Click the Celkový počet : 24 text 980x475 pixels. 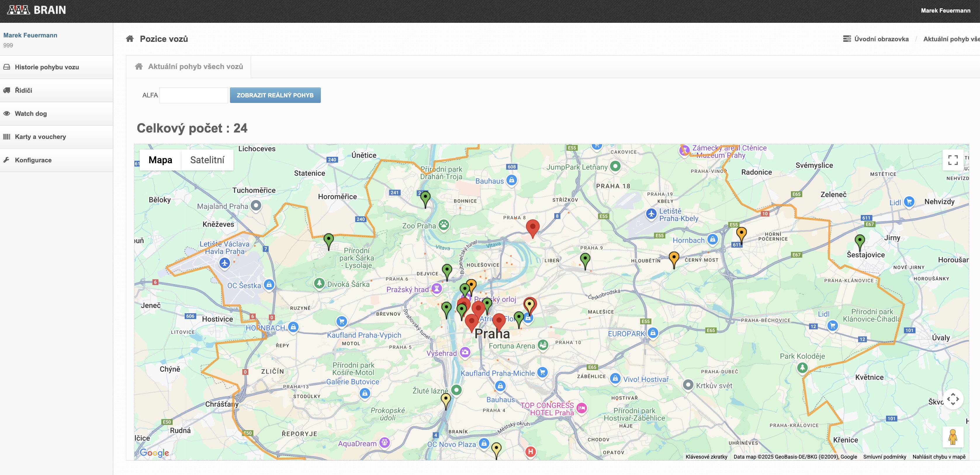tap(192, 128)
